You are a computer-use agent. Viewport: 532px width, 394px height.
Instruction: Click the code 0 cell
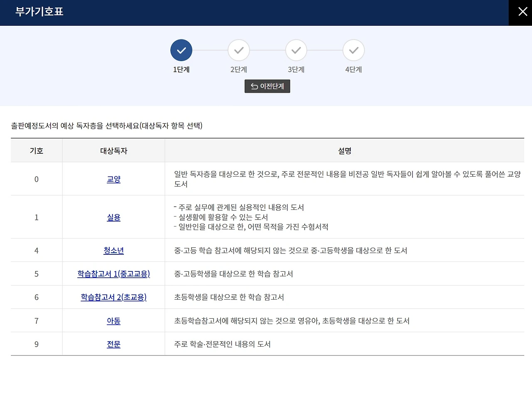37,179
